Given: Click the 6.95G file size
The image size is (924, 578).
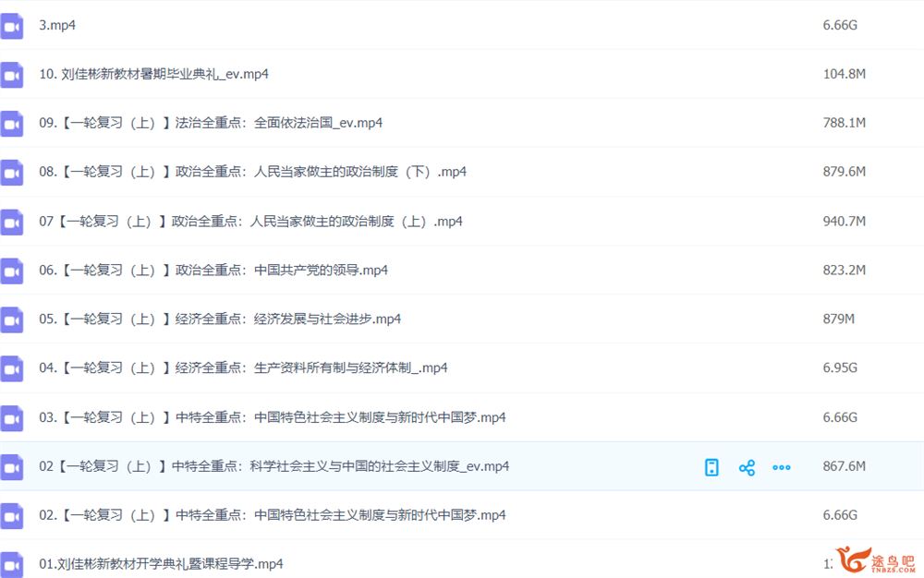Looking at the screenshot, I should [x=840, y=367].
